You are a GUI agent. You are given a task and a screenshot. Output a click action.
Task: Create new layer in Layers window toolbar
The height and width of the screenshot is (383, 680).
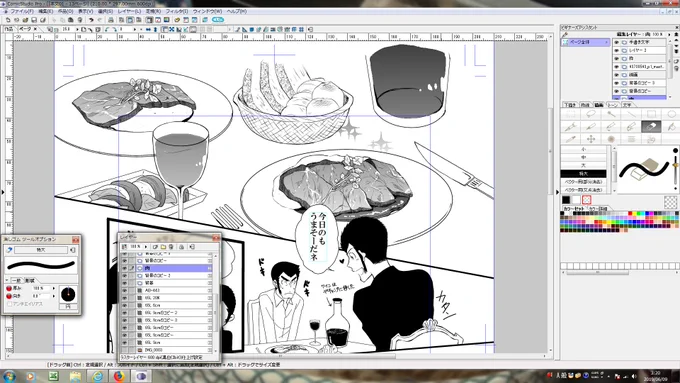(155, 246)
